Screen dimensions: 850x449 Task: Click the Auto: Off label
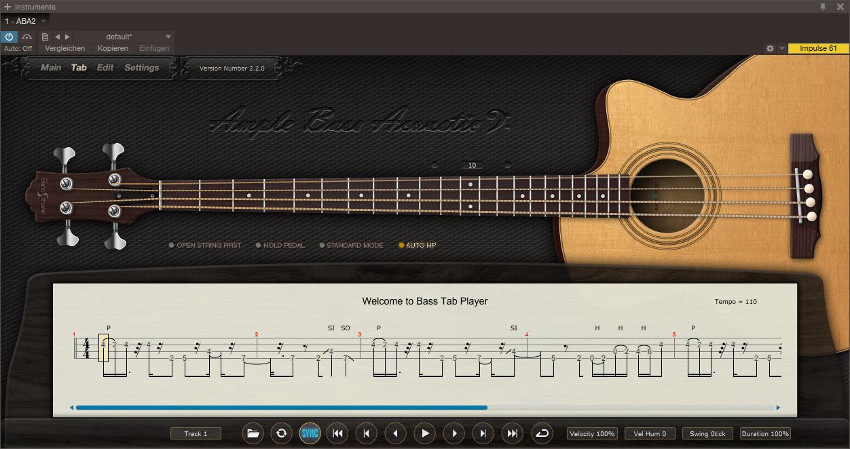click(18, 48)
